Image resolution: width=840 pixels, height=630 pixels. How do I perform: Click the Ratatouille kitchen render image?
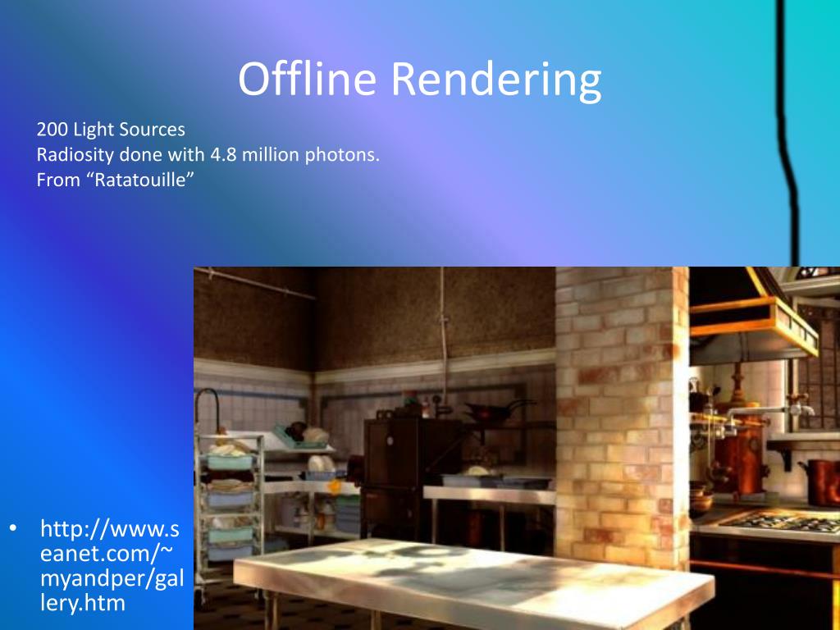pos(517,449)
